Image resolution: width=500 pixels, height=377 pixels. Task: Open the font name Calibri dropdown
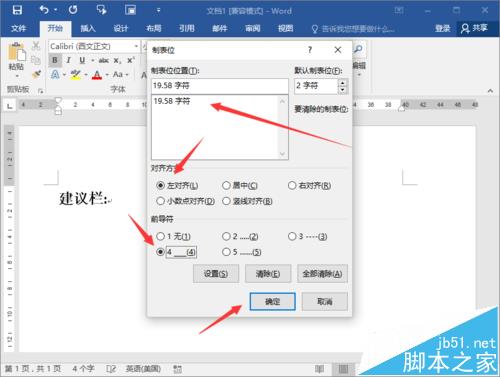click(136, 46)
